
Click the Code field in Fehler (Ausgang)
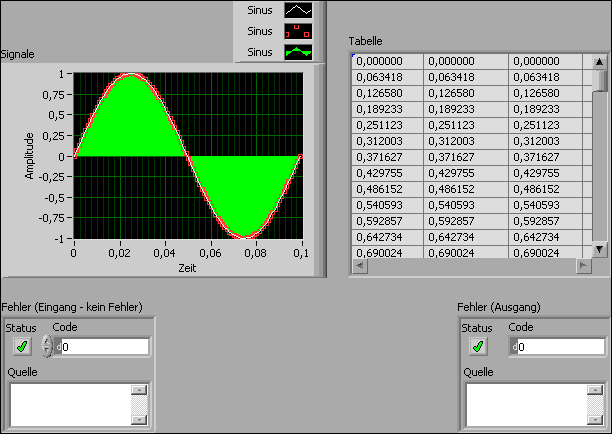tap(560, 346)
